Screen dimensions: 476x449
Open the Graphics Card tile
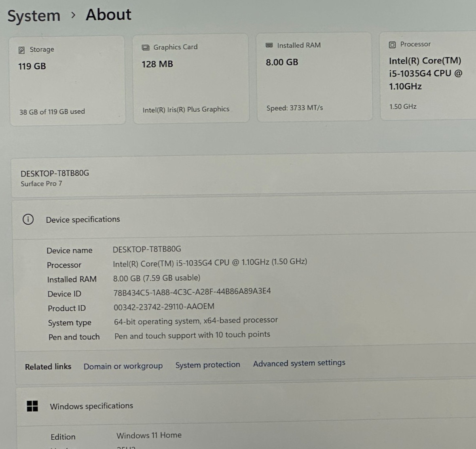pos(191,79)
